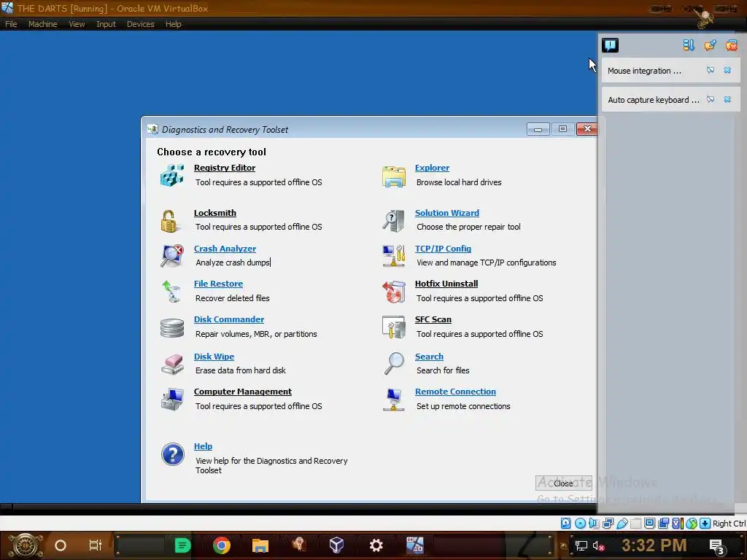Screen dimensions: 747x560
Task: Click the network status bar indicator
Action: tap(608, 524)
